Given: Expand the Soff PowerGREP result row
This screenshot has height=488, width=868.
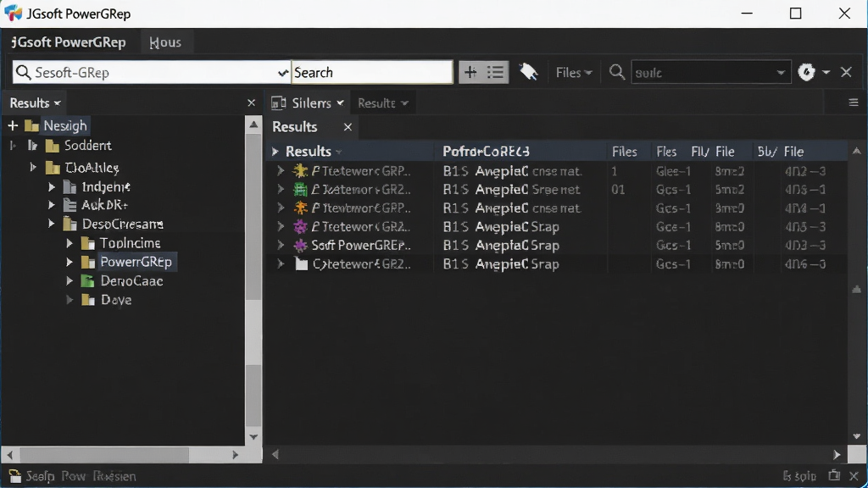Looking at the screenshot, I should [281, 245].
